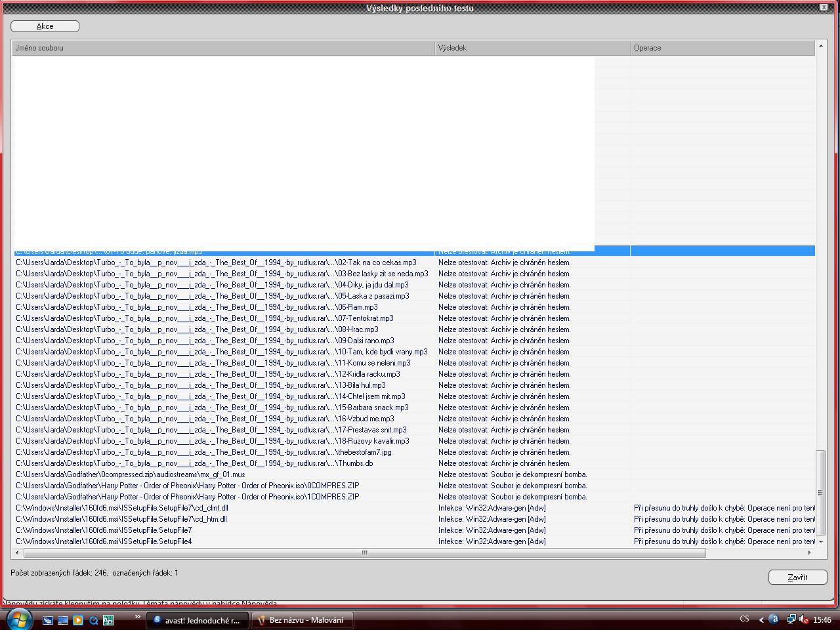Click the vertical scrollbar up arrow
This screenshot has height=630, width=840.
(x=820, y=47)
